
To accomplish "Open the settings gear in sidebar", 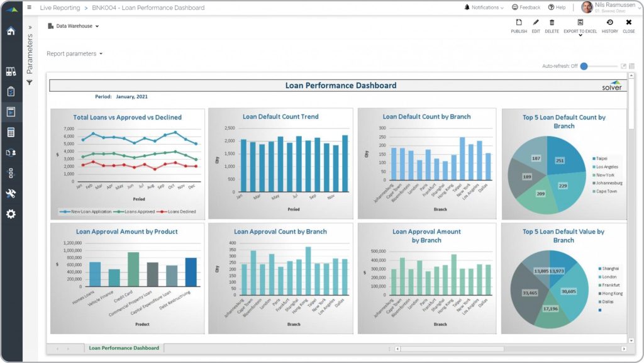I will (11, 214).
